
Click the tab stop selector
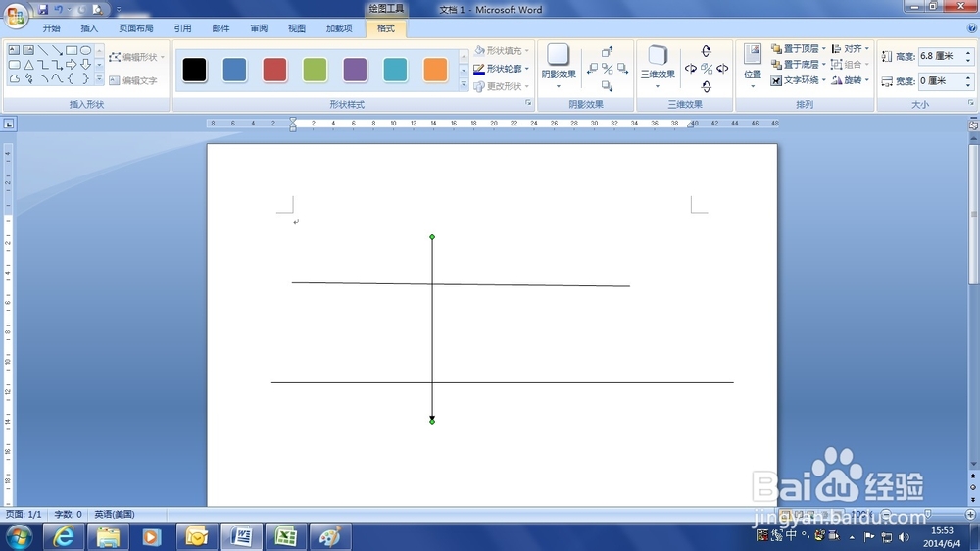pos(9,124)
